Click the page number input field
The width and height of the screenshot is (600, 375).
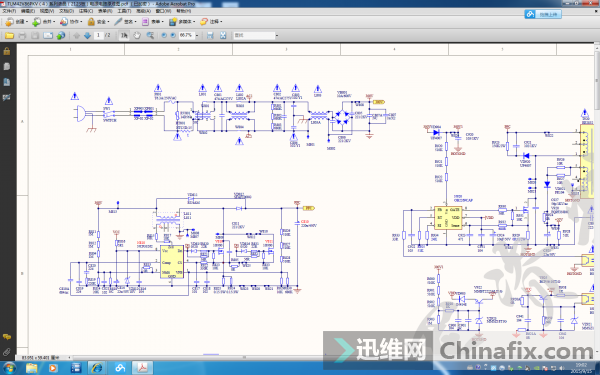pyautogui.click(x=98, y=35)
